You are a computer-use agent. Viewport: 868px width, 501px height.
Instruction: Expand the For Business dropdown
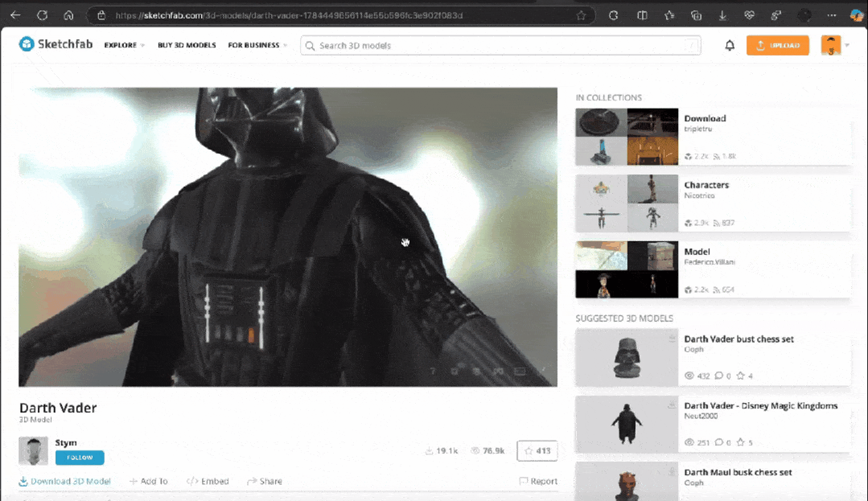coord(257,45)
